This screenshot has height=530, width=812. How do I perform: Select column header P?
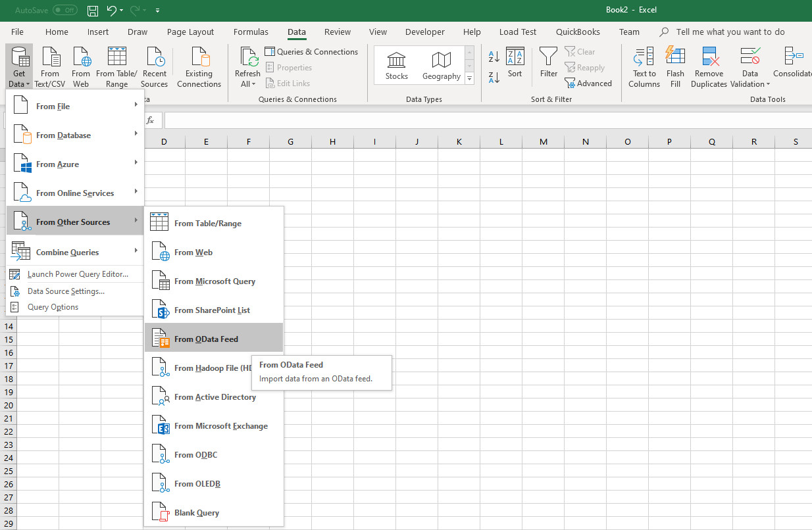(x=669, y=141)
